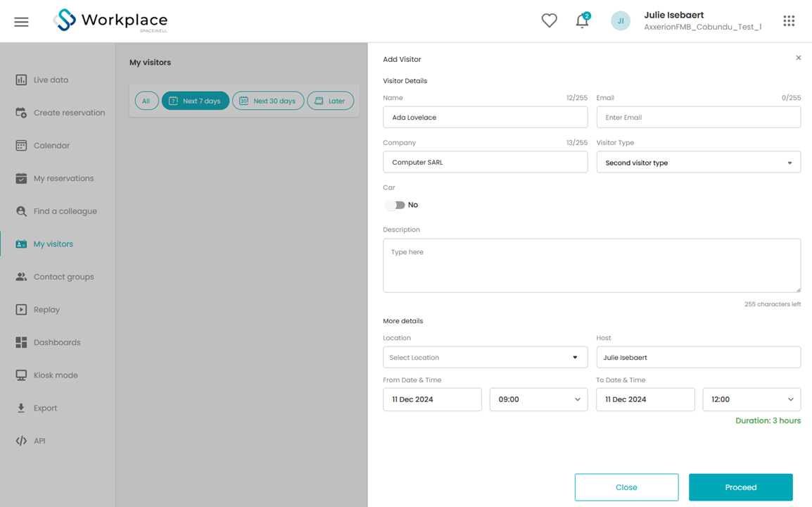Screen dimensions: 812x507
Task: Click the favorites heart icon
Action: point(549,20)
